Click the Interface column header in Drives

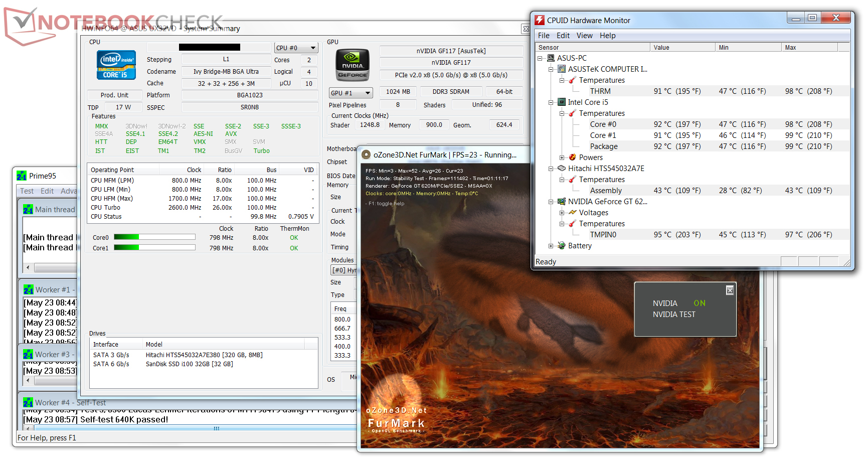[116, 345]
